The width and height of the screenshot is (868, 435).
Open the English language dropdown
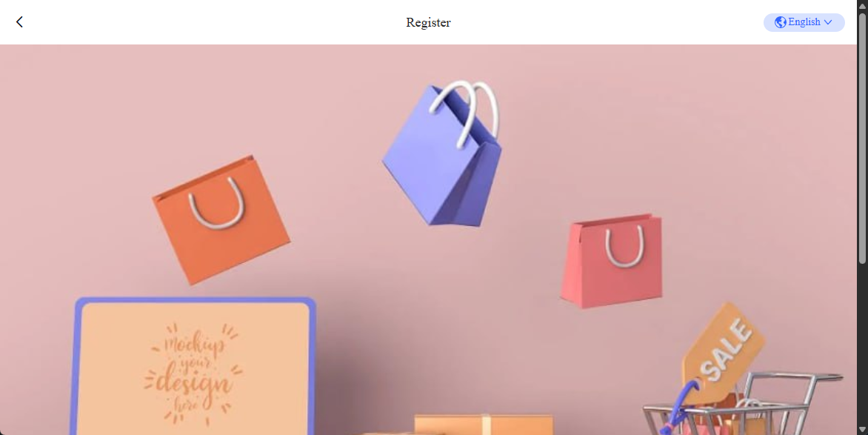click(804, 22)
